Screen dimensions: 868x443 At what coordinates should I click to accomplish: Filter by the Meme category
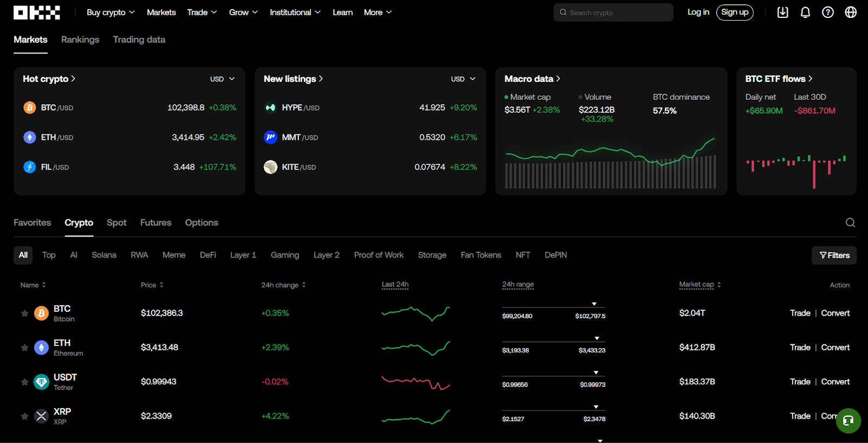[174, 255]
